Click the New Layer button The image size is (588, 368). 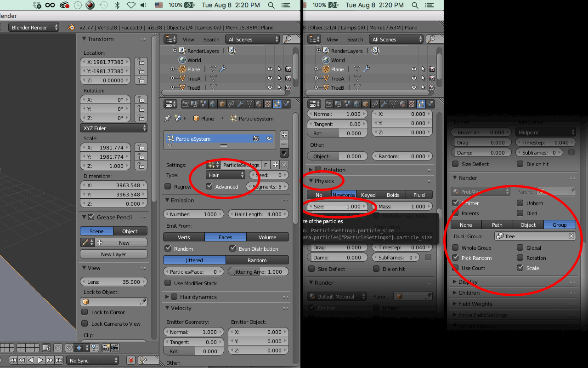[x=113, y=254]
